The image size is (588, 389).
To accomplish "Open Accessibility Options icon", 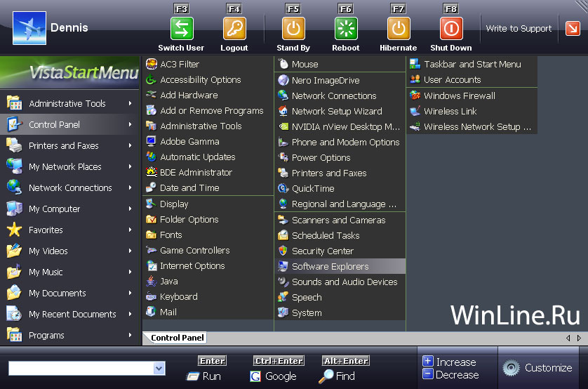I will [151, 79].
